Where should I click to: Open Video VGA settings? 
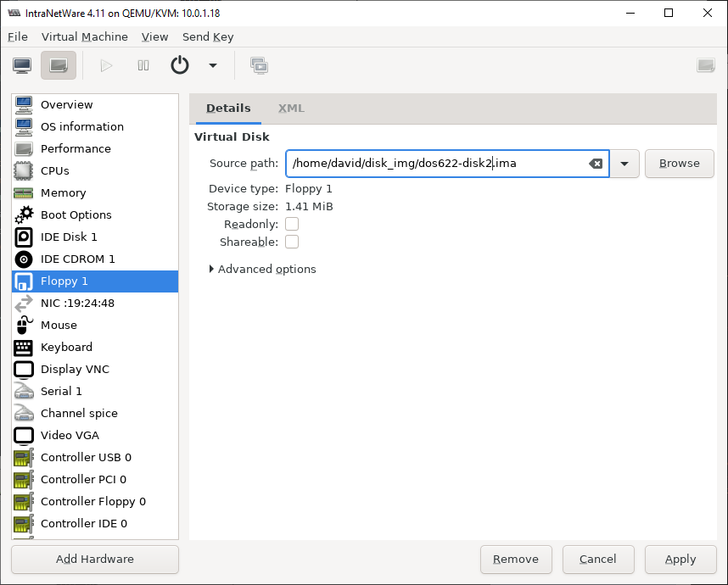95,435
